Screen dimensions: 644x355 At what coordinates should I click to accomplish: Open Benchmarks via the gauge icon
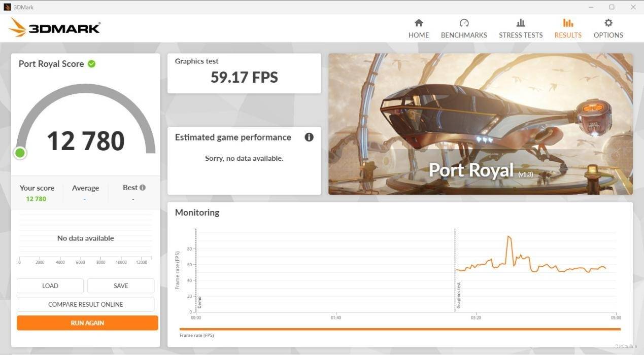pos(464,23)
